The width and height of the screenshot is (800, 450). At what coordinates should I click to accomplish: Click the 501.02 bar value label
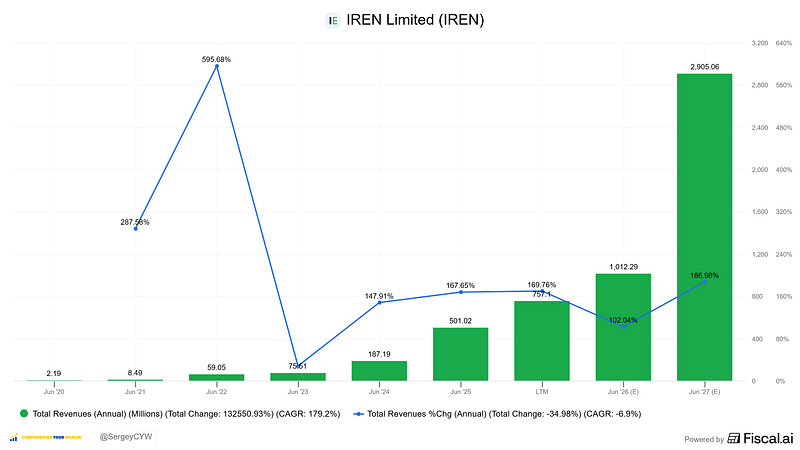460,321
